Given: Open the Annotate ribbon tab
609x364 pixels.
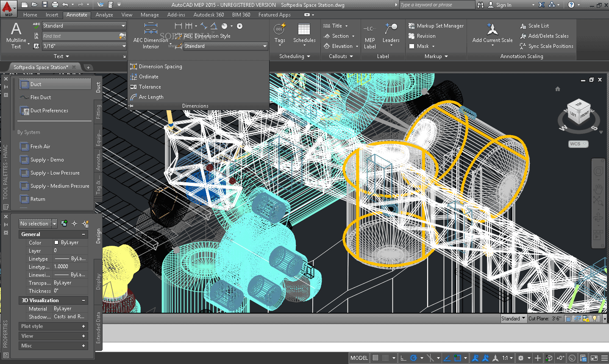Looking at the screenshot, I should 77,14.
